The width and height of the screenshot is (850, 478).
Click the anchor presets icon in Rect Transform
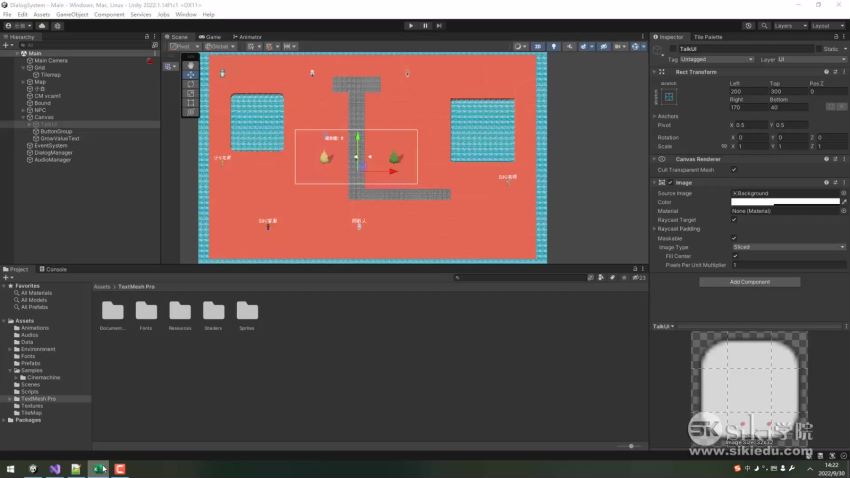point(669,96)
